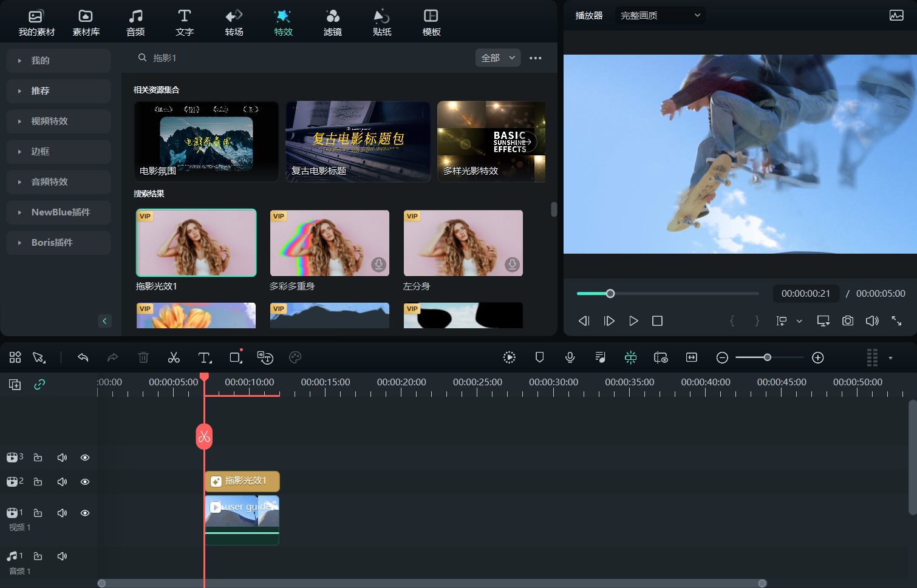Click the marker shield icon
The height and width of the screenshot is (588, 917).
click(539, 357)
